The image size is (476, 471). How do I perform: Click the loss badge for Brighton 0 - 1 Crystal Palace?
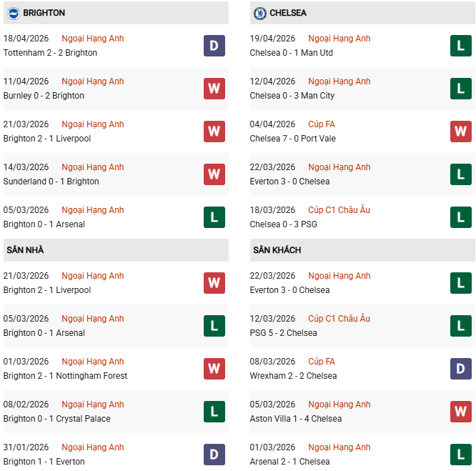coord(214,412)
